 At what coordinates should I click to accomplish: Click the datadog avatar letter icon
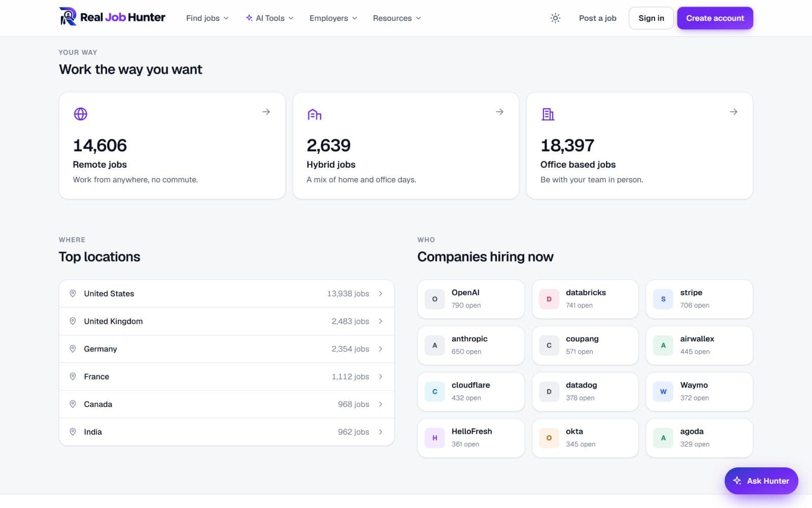pos(549,392)
